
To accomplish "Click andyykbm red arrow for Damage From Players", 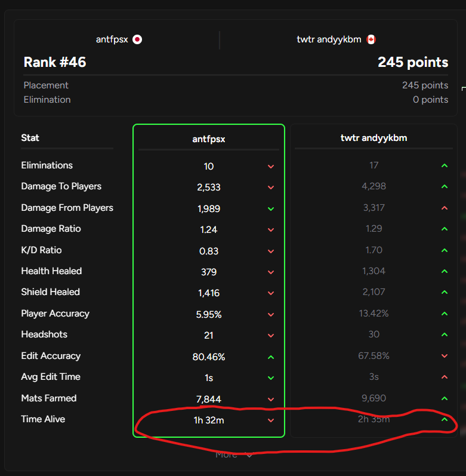I will 445,208.
